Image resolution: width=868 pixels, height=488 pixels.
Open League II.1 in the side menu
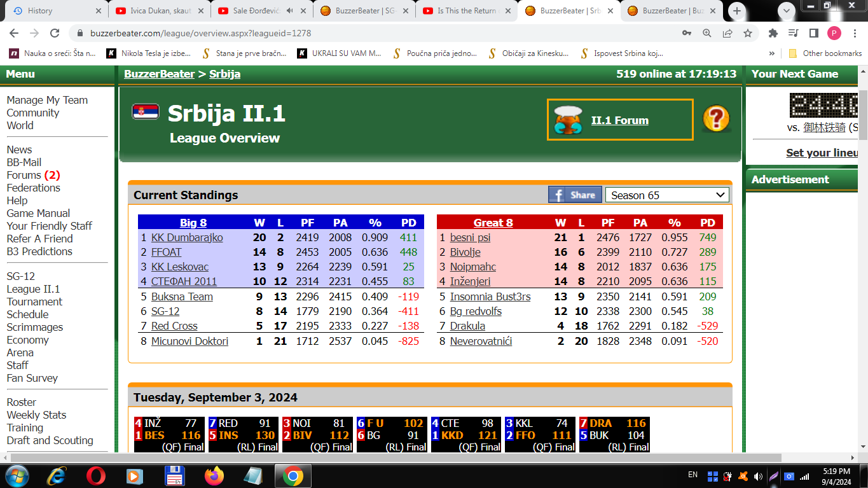[x=33, y=289]
